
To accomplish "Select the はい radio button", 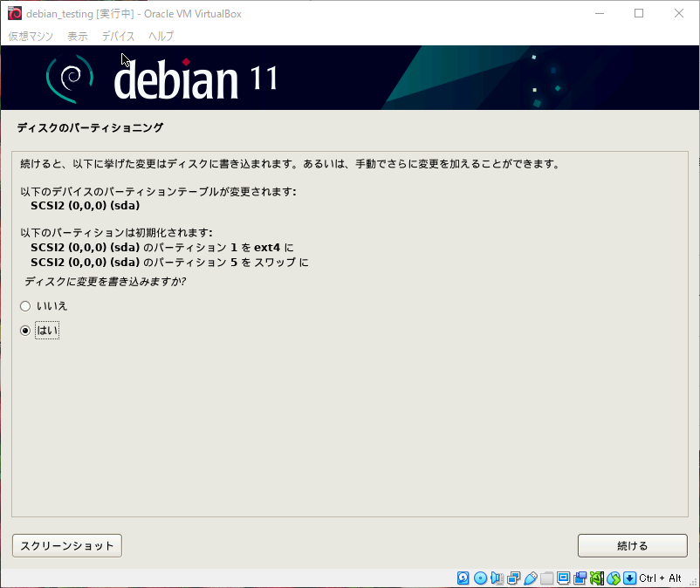I will click(25, 331).
